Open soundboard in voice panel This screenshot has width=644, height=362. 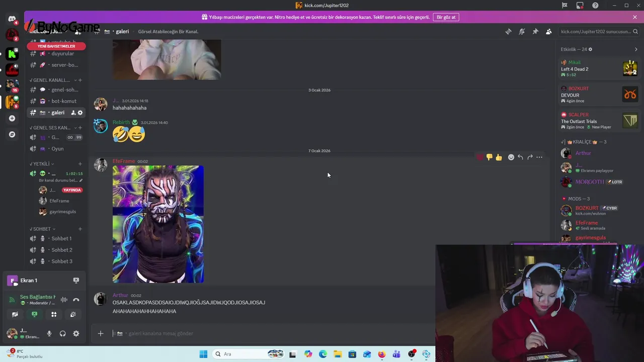click(73, 314)
